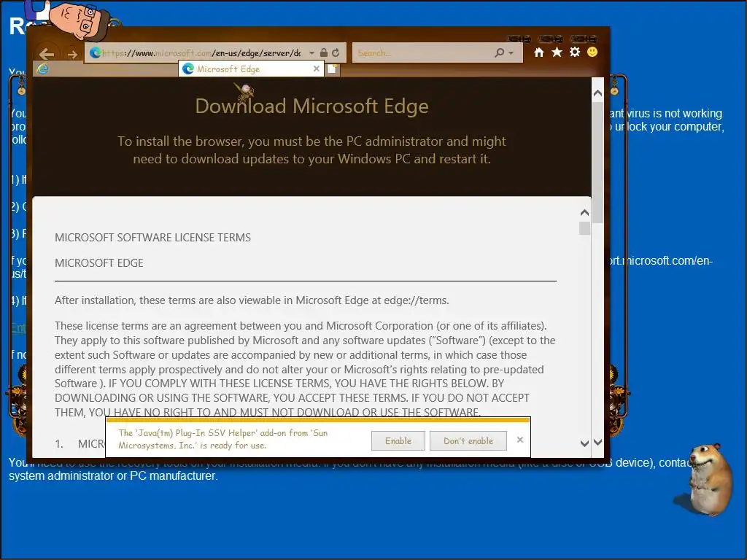
Task: Click up arrow on the page scrollbar
Action: click(598, 93)
